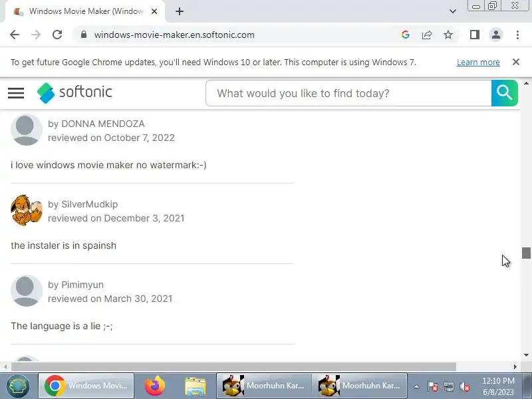Expand the tab search chevron

453,11
